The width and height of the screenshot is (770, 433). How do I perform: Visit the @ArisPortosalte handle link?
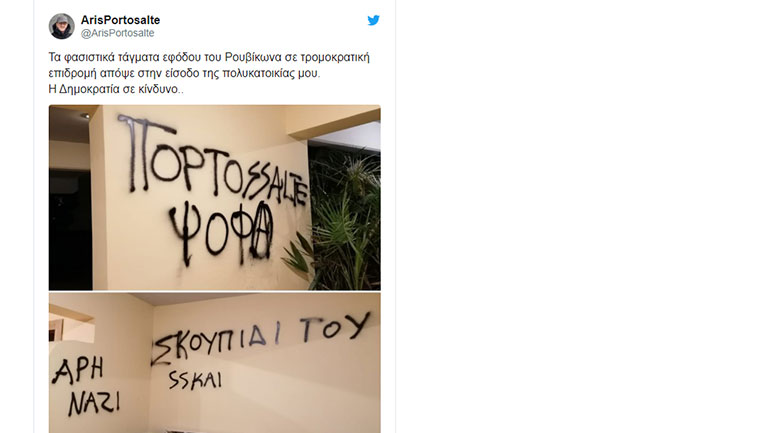(x=117, y=33)
